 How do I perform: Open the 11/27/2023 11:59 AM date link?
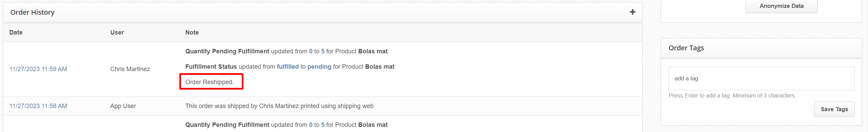click(38, 69)
